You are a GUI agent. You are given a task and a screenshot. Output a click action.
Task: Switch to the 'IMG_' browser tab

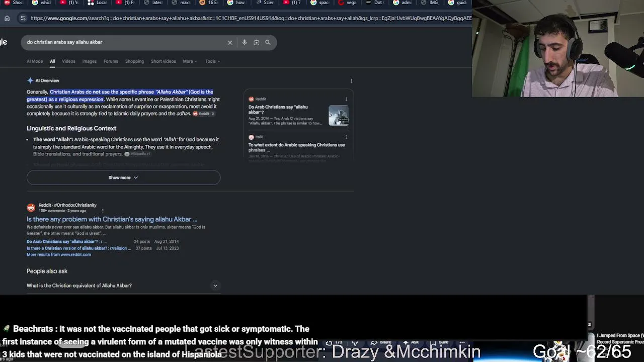[430, 3]
